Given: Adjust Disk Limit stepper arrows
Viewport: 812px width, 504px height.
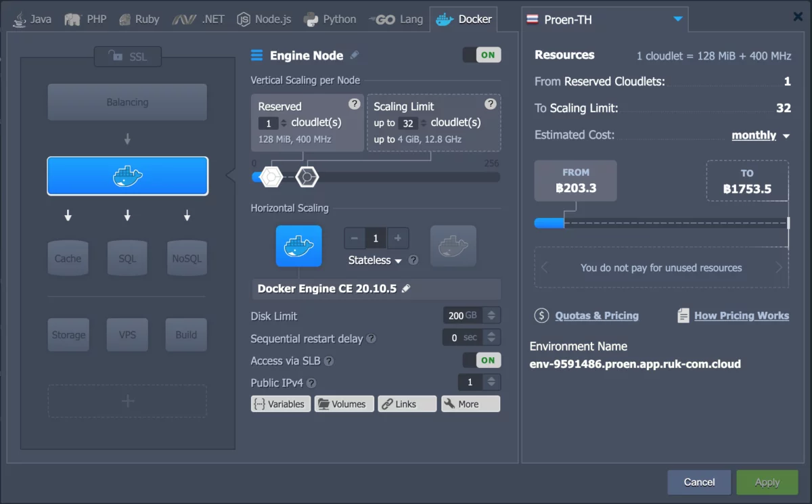Looking at the screenshot, I should point(492,315).
